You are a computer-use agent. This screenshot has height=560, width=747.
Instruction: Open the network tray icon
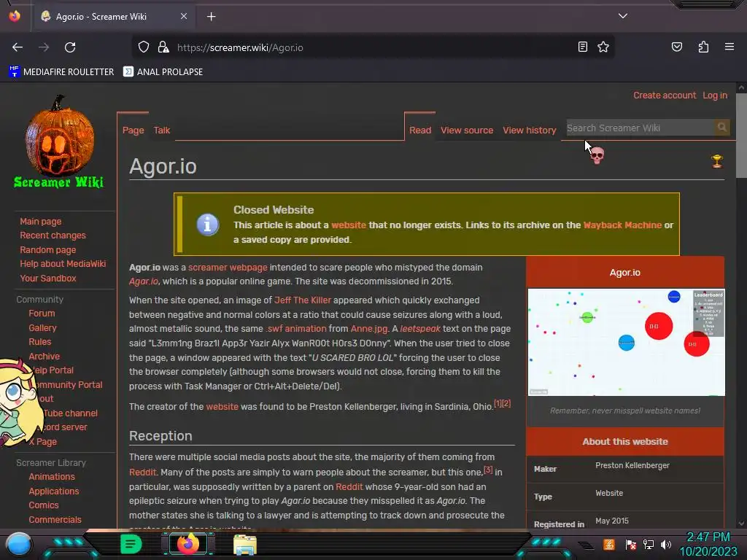[649, 544]
